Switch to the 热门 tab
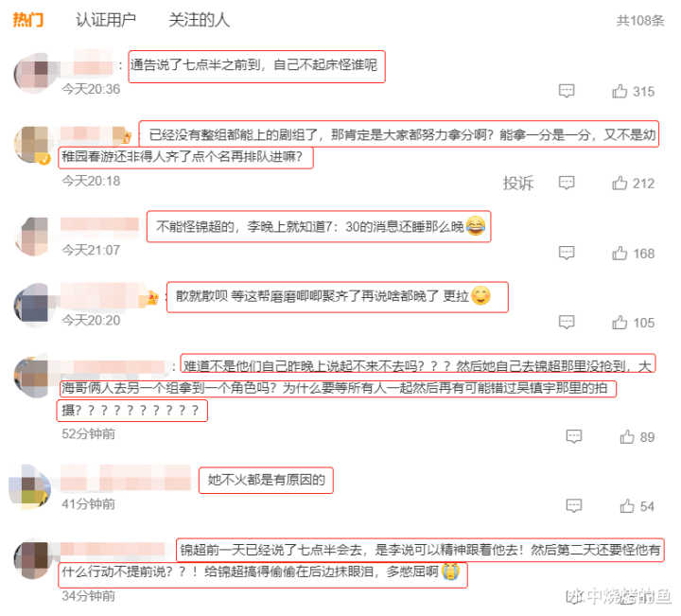Screen dimensions: 681x616 tap(28, 20)
